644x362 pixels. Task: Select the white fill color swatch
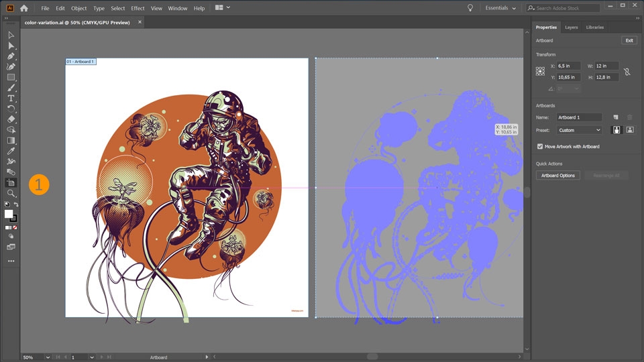pyautogui.click(x=9, y=214)
